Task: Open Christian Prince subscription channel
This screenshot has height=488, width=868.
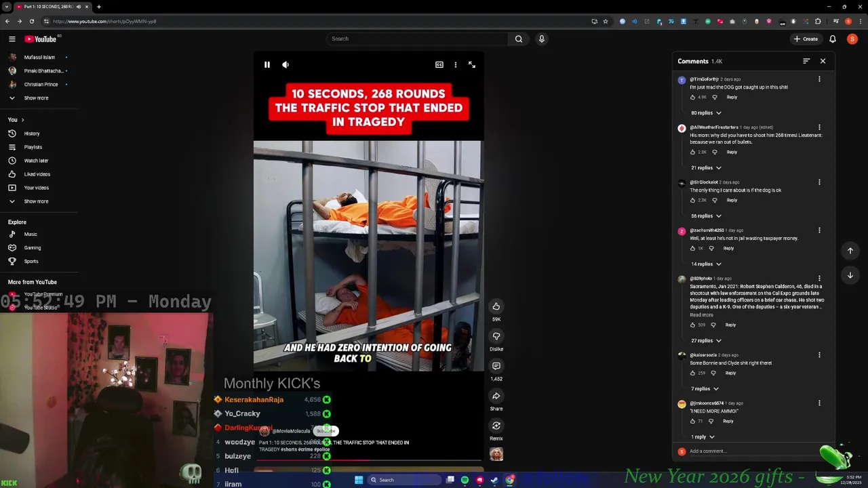Action: (x=41, y=85)
